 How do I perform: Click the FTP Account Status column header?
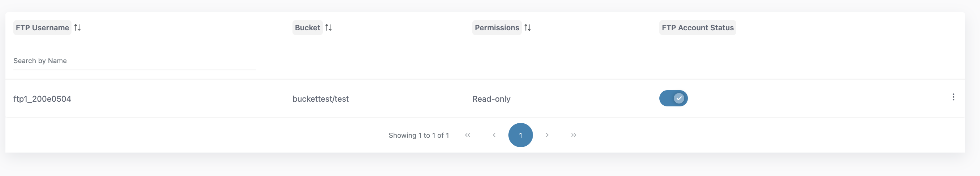click(697, 28)
